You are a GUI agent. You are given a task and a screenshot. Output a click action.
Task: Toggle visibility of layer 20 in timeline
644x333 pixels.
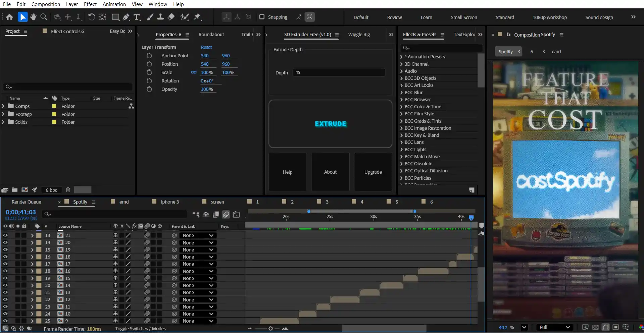[5, 285]
